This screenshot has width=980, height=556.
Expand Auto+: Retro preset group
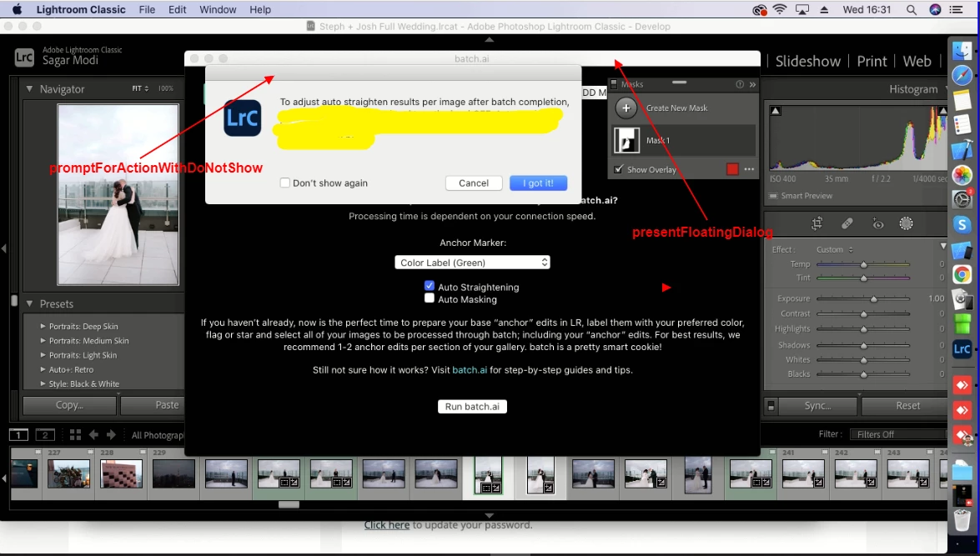coord(43,369)
